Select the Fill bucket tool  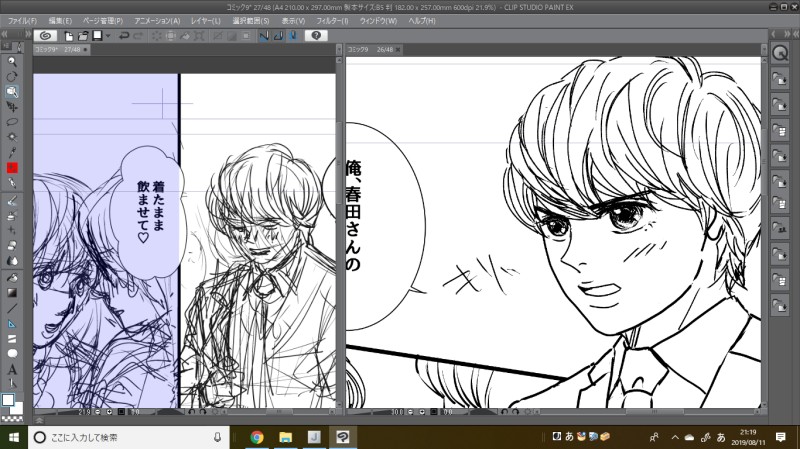tap(12, 278)
